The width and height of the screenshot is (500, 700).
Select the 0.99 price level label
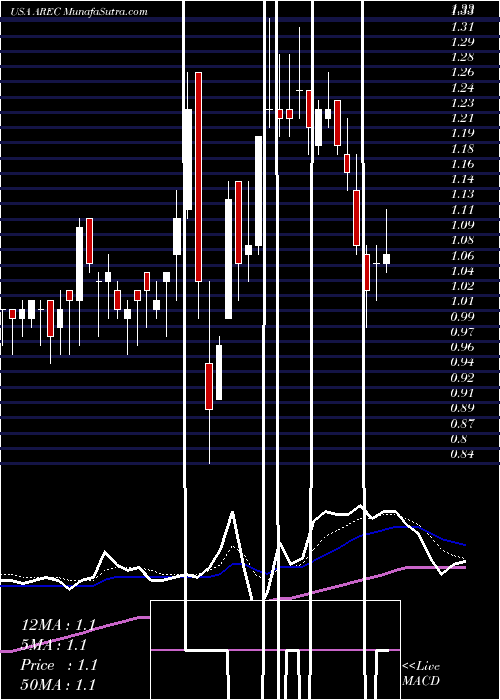coord(462,317)
